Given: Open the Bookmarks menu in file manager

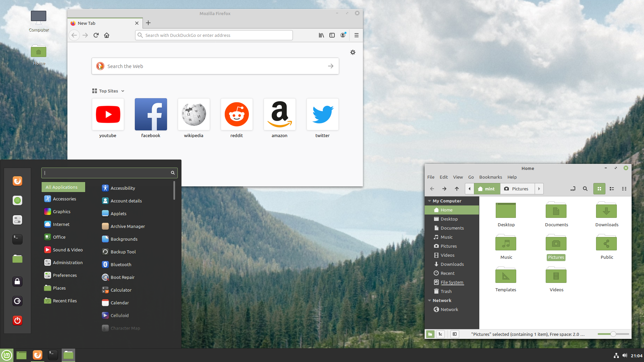Looking at the screenshot, I should coord(490,177).
